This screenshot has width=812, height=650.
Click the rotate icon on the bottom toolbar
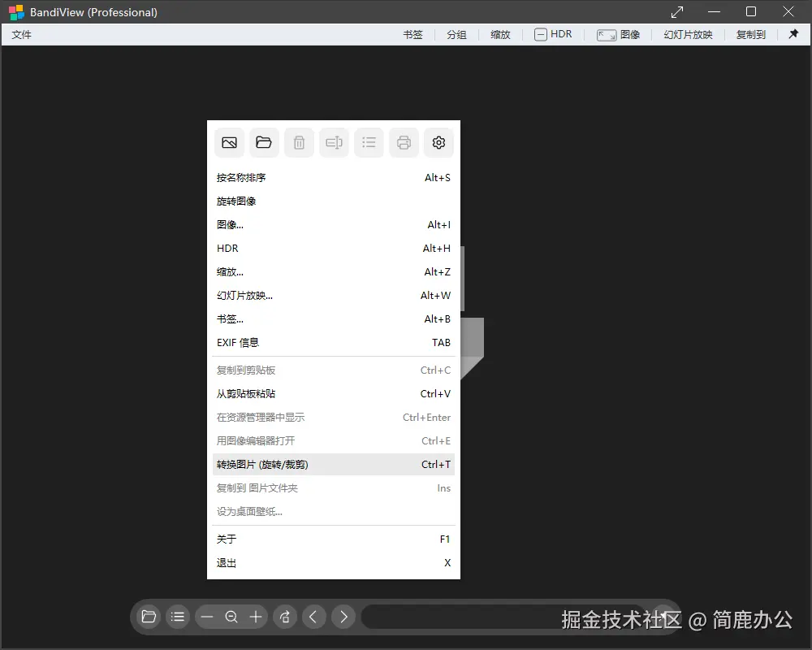click(284, 617)
